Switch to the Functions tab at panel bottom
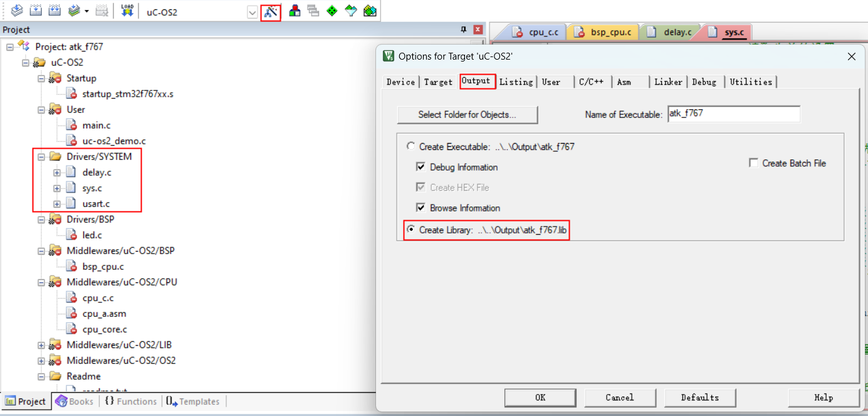Viewport: 868px width, 416px height. pos(130,402)
